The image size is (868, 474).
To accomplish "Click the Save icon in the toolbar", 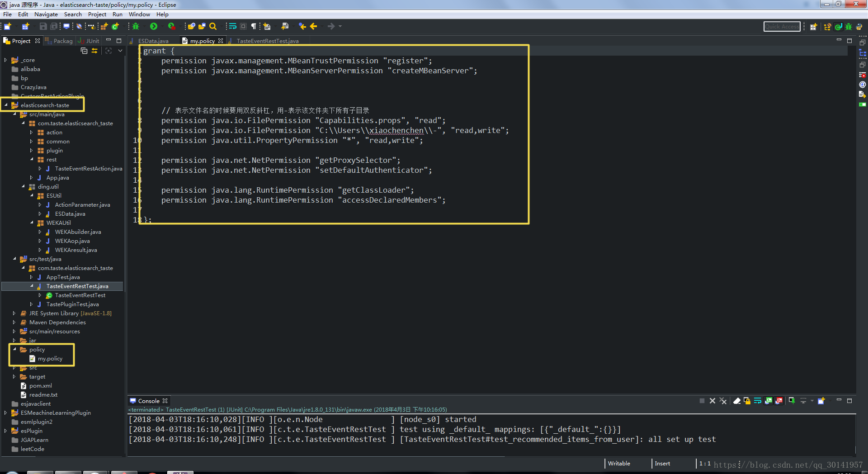I will point(43,26).
